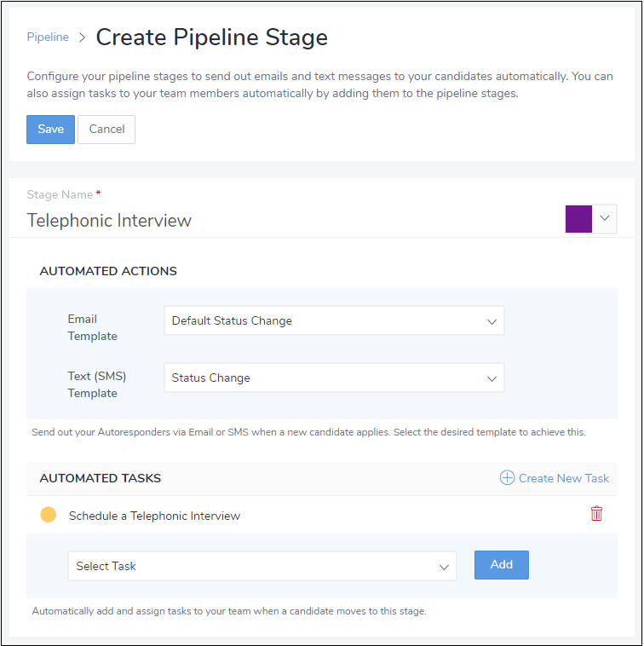Screen dimensions: 644x646
Task: Save the pipeline stage
Action: coord(50,130)
